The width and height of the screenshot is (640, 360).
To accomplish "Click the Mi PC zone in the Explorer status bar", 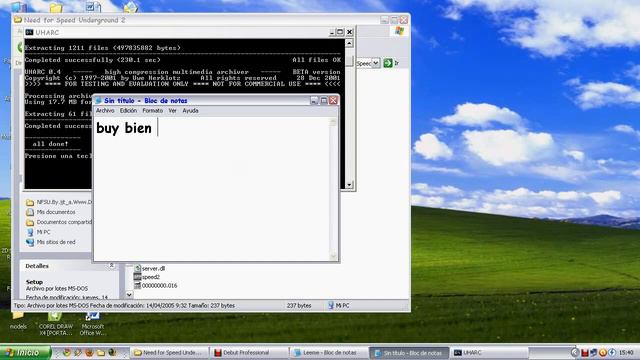I will (x=339, y=305).
